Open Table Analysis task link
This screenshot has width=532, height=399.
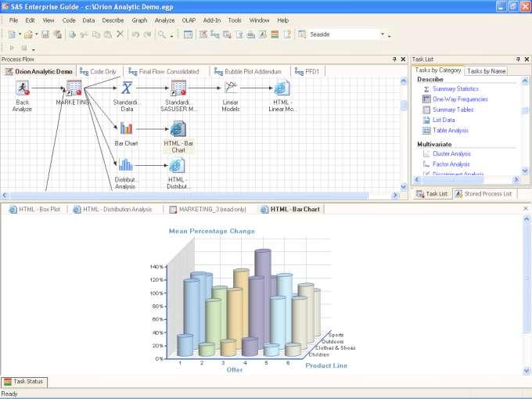click(450, 131)
